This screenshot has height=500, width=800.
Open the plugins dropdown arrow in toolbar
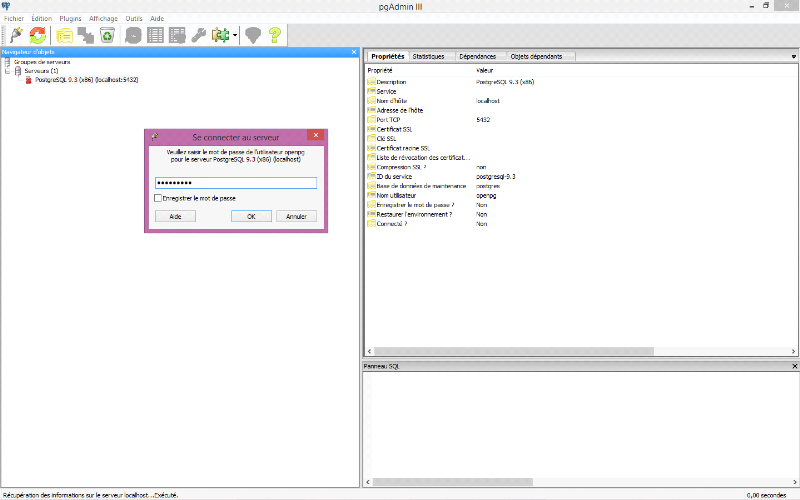click(x=234, y=36)
